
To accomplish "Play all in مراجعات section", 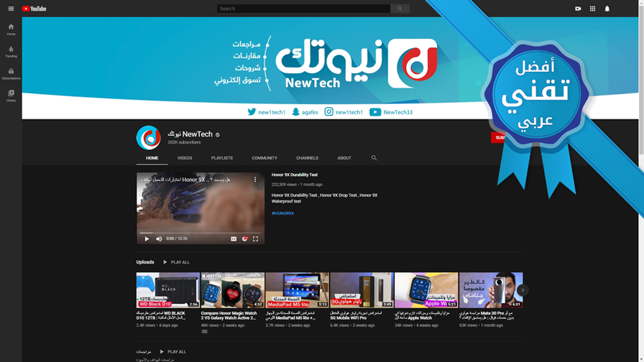I will click(173, 352).
